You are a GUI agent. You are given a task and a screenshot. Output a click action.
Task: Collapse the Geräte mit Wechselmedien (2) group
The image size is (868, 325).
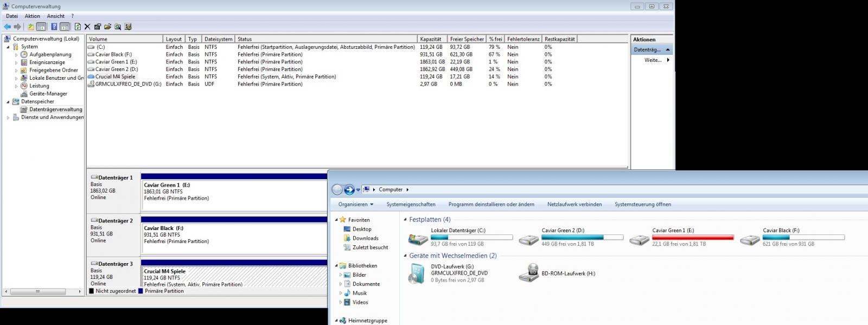coord(405,256)
